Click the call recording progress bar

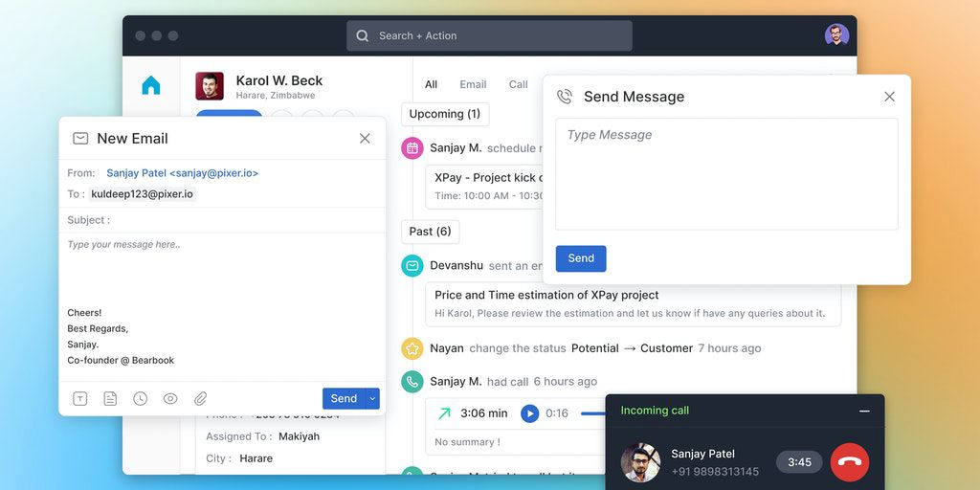tap(593, 413)
